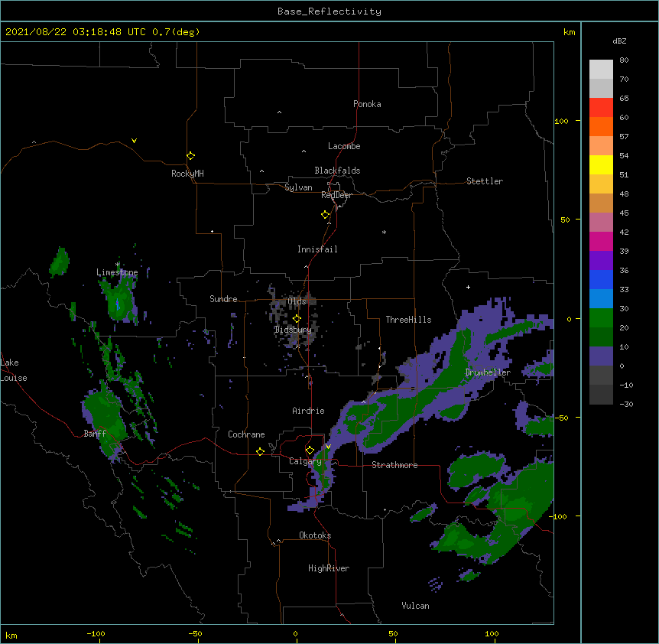Click the Base_Reflectivity title text

[x=329, y=11]
